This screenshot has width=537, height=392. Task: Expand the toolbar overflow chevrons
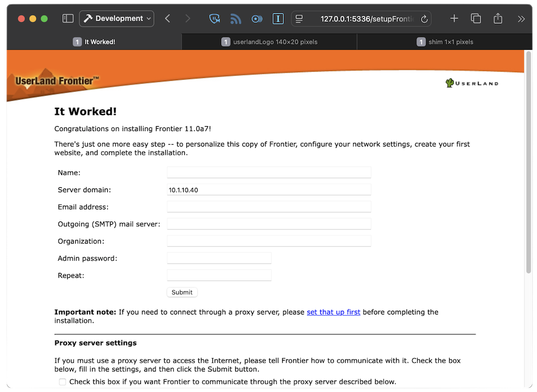pyautogui.click(x=521, y=18)
